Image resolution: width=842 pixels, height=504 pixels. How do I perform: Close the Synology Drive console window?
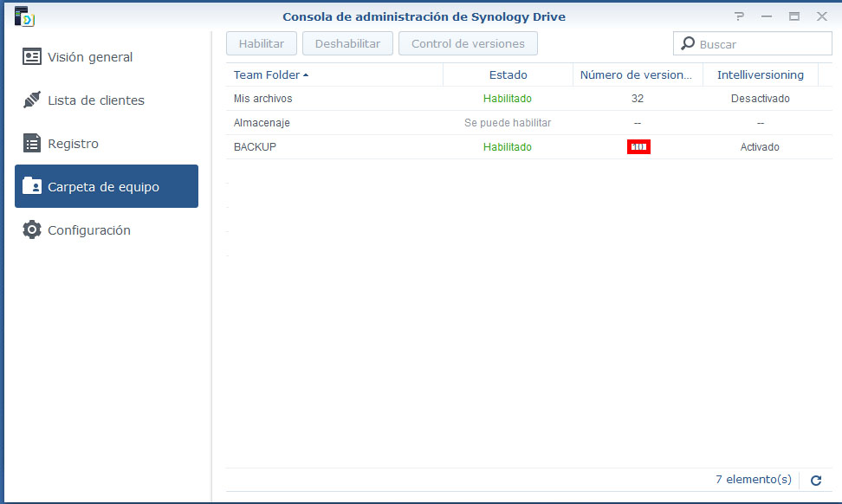822,16
